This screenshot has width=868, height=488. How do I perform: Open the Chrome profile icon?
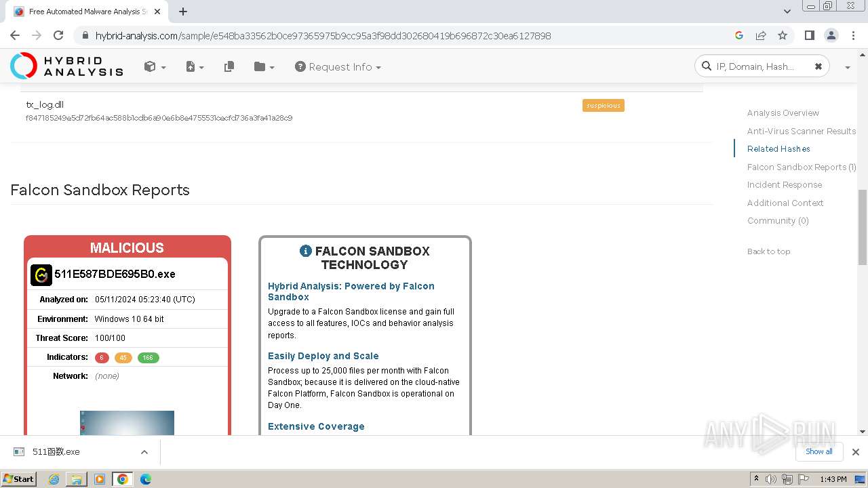click(831, 35)
